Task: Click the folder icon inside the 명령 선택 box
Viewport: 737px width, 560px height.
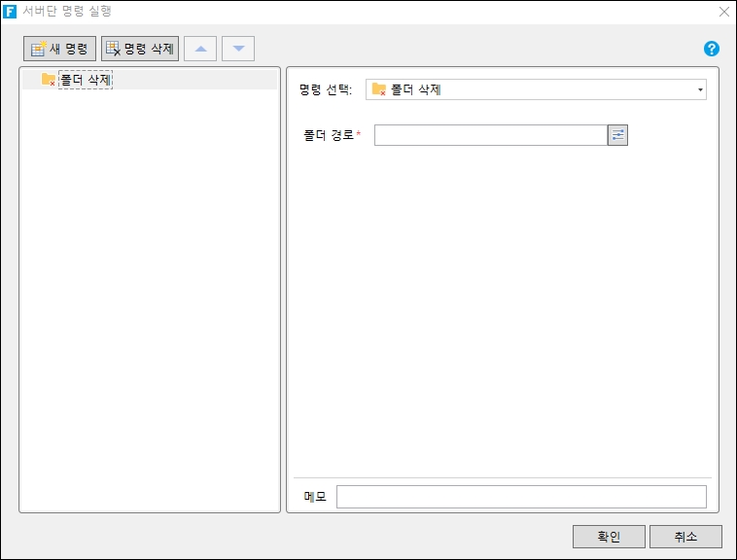Action: [x=379, y=90]
